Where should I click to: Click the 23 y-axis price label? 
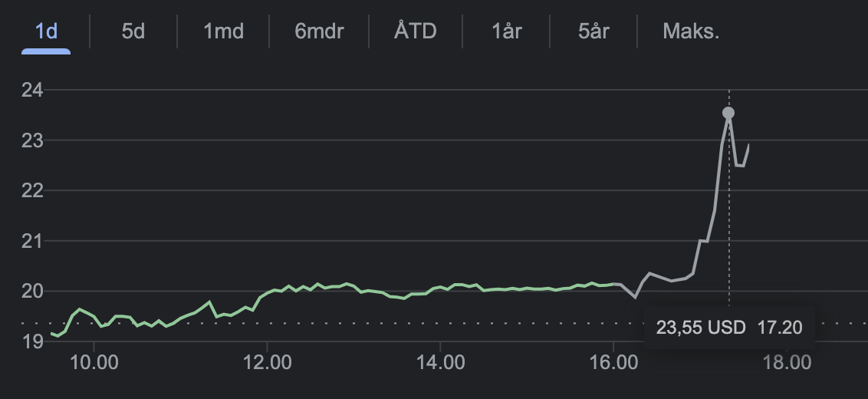coord(31,140)
